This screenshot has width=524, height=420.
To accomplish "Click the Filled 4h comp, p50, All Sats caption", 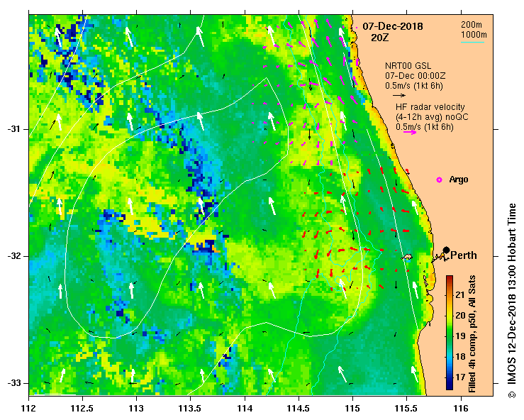I will tap(472, 333).
